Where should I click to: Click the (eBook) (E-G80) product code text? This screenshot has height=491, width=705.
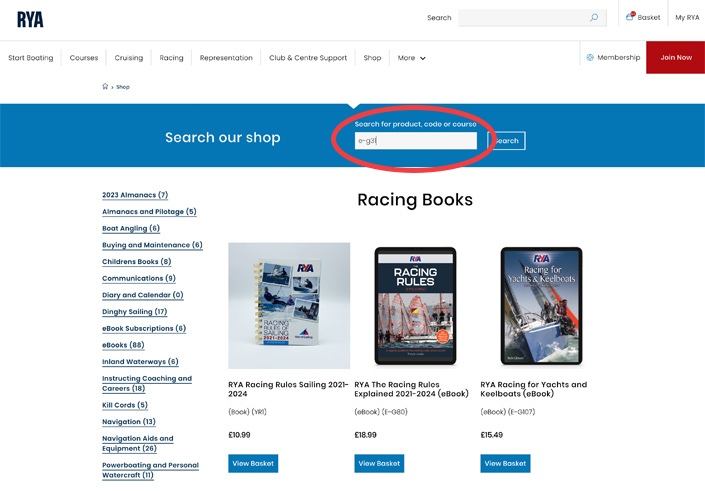pyautogui.click(x=381, y=411)
